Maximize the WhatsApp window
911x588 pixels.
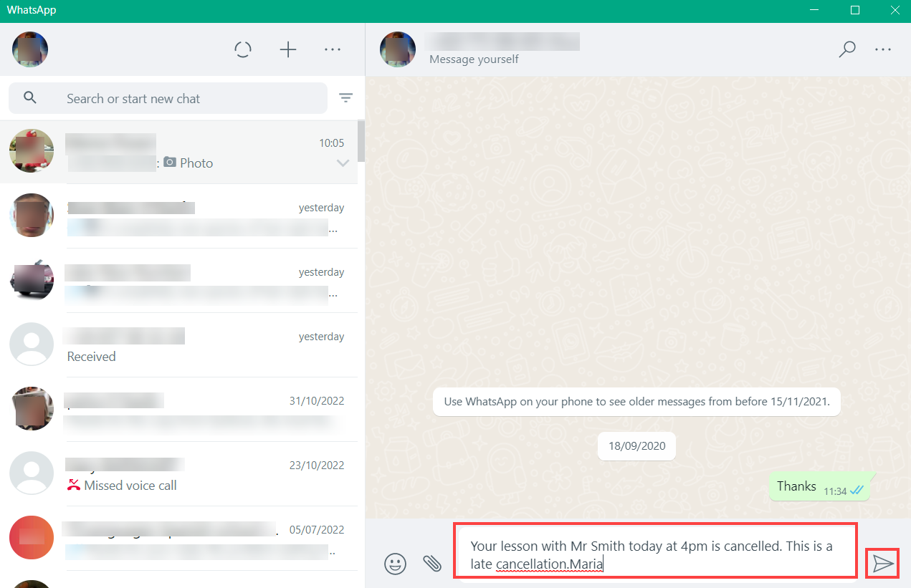tap(854, 10)
